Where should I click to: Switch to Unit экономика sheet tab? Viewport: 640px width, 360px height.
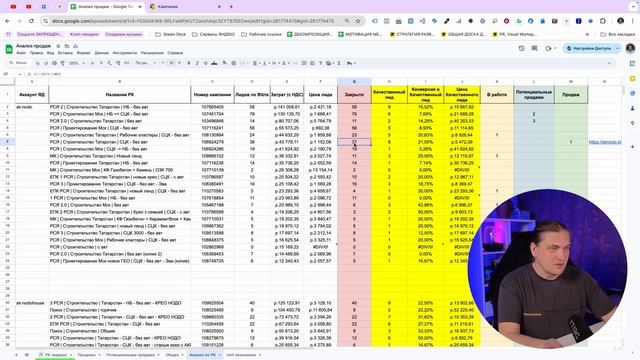[241, 355]
